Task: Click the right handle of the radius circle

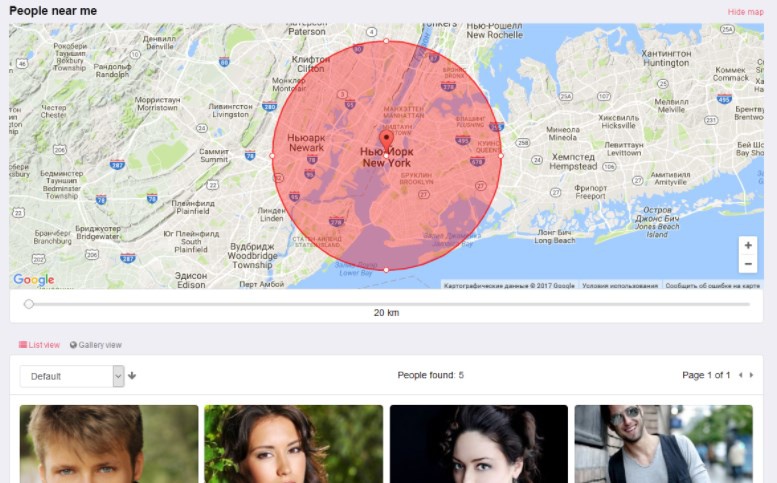Action: click(501, 156)
